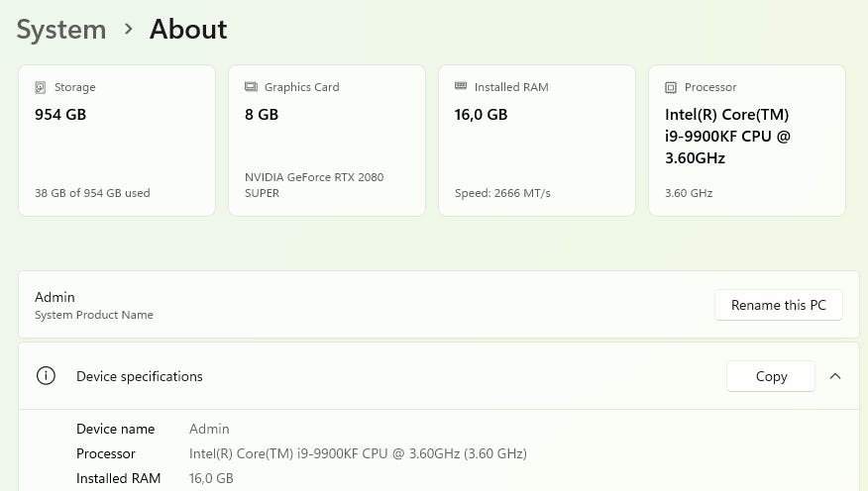Click the Admin PC name heading
This screenshot has width=868, height=491.
click(54, 297)
